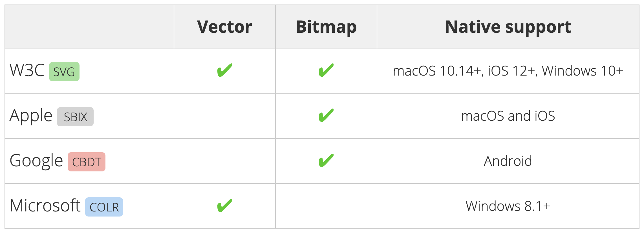This screenshot has width=644, height=234.
Task: Click the W3C bitmap checkmark
Action: pos(326,70)
